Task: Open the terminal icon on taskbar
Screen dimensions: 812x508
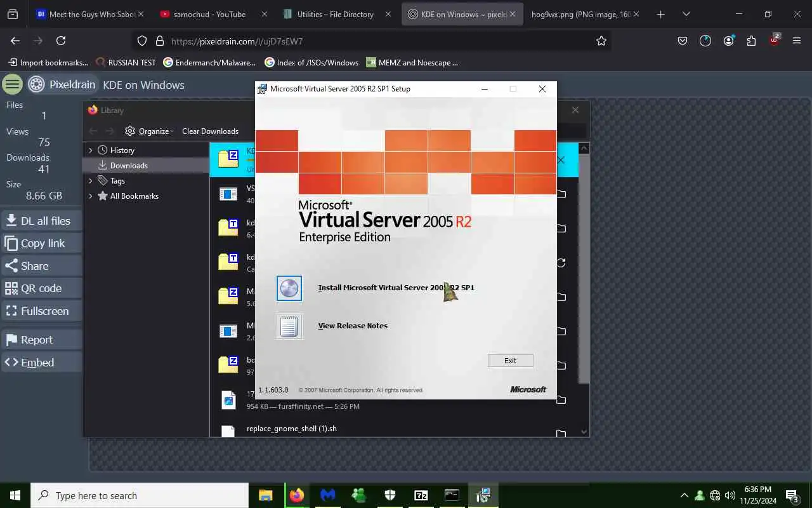Action: click(452, 495)
